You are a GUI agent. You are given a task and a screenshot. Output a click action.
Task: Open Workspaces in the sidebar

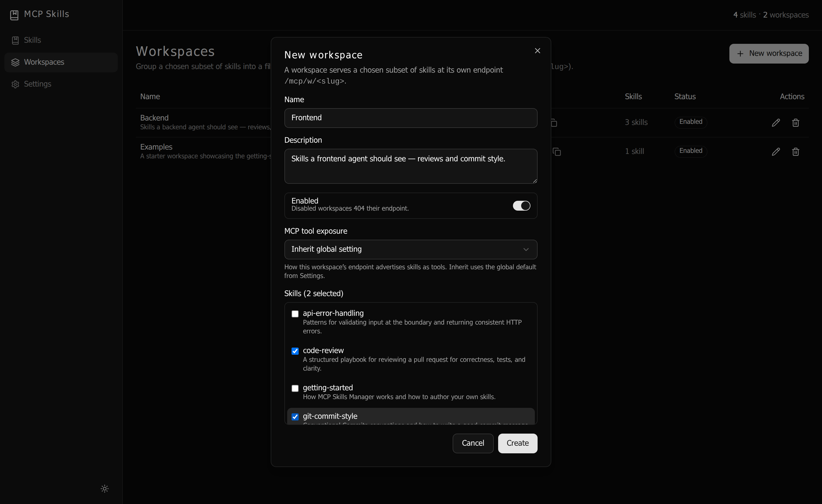point(61,62)
